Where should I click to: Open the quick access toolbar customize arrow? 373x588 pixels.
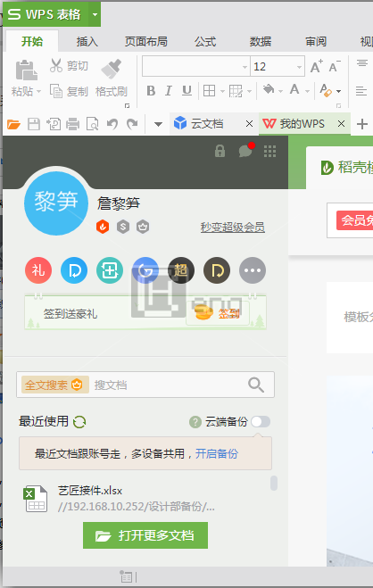coord(158,124)
